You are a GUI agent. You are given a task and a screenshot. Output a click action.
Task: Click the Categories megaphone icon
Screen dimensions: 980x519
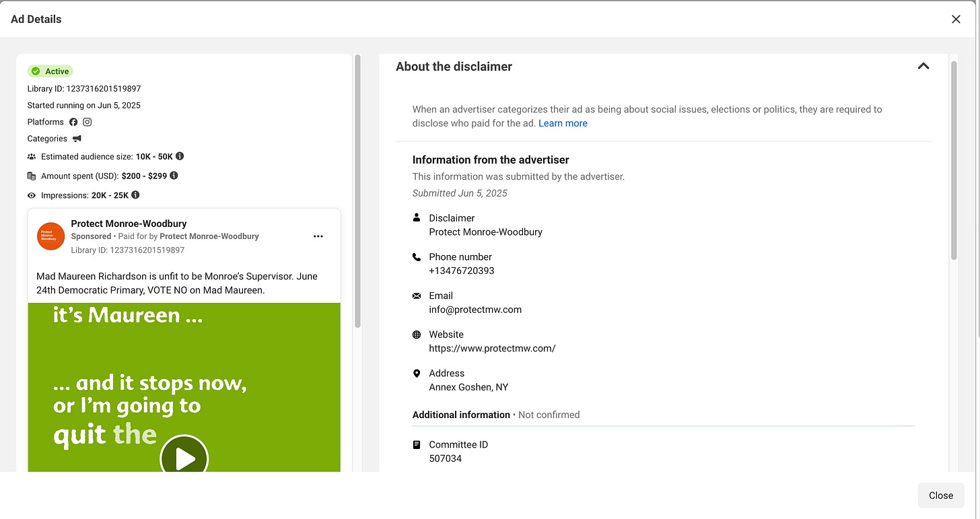(x=77, y=139)
